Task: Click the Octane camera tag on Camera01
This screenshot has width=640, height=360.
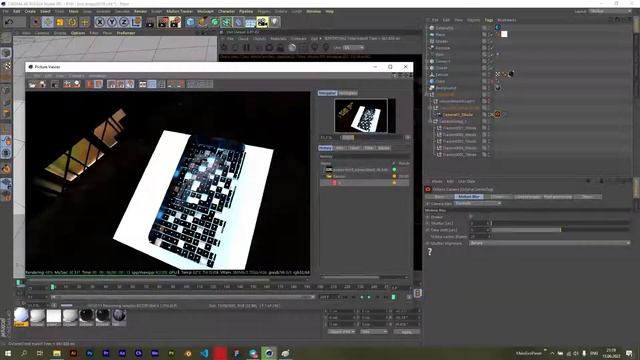Action: tap(498, 114)
